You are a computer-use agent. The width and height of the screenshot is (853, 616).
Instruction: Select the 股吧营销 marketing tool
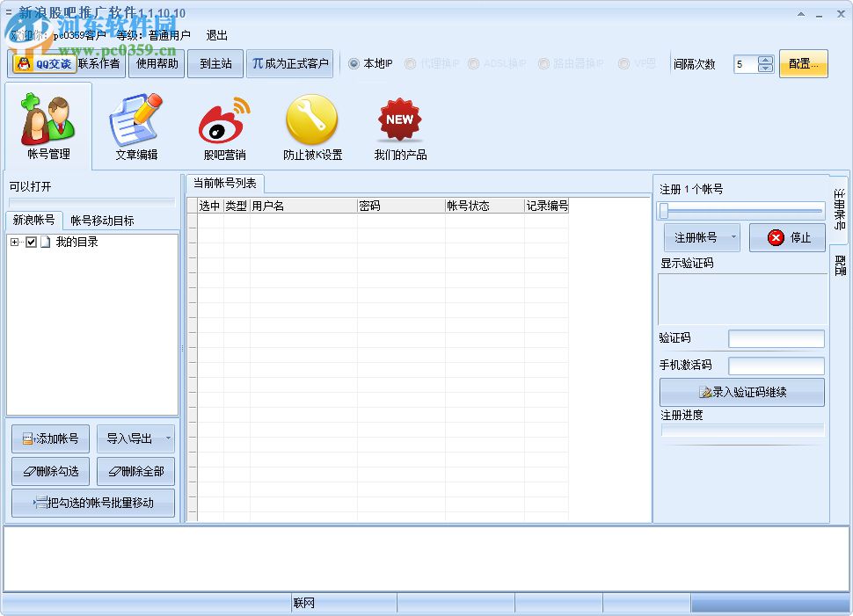pos(223,125)
